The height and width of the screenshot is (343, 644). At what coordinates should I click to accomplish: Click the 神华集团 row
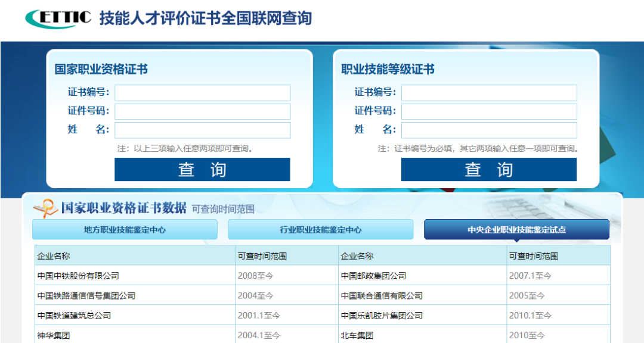coord(135,335)
